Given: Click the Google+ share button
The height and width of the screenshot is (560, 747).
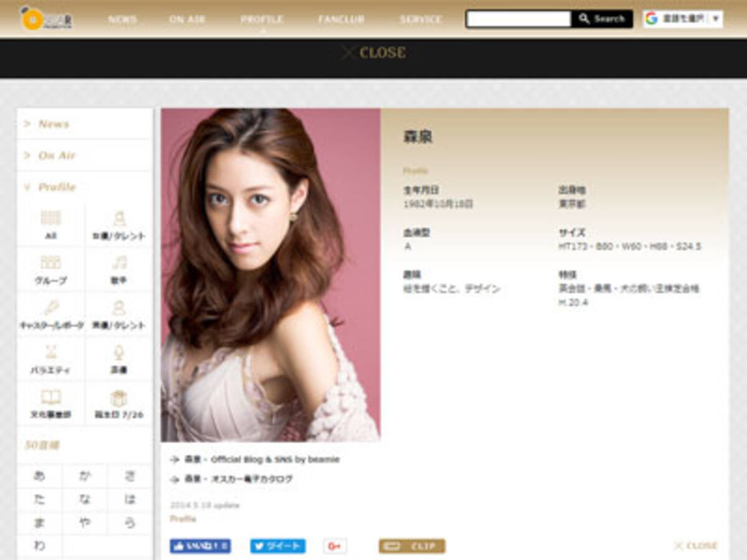Looking at the screenshot, I should click(x=335, y=546).
